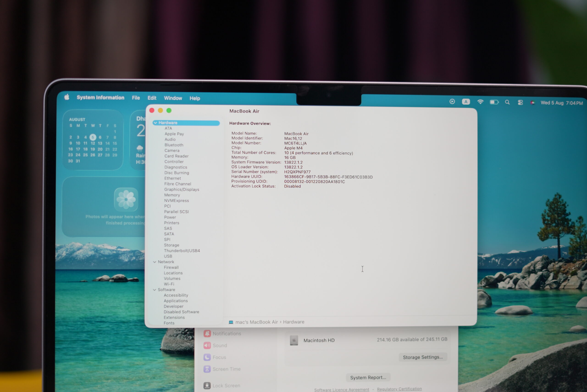Select Apple Pay in the sidebar
This screenshot has height=392, width=587.
[x=174, y=134]
